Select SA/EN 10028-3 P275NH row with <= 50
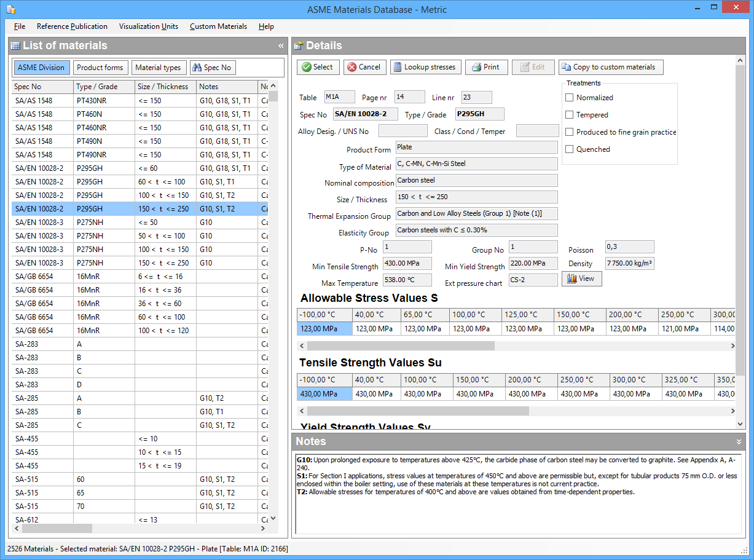754x560 pixels. point(140,223)
